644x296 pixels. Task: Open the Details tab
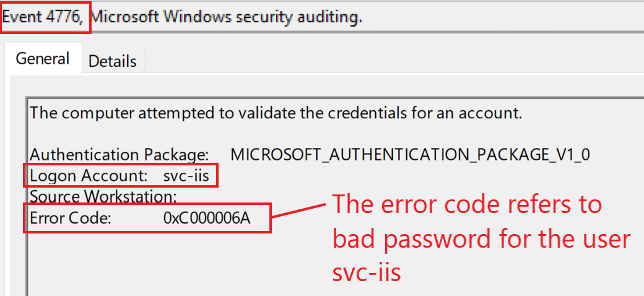click(x=112, y=61)
